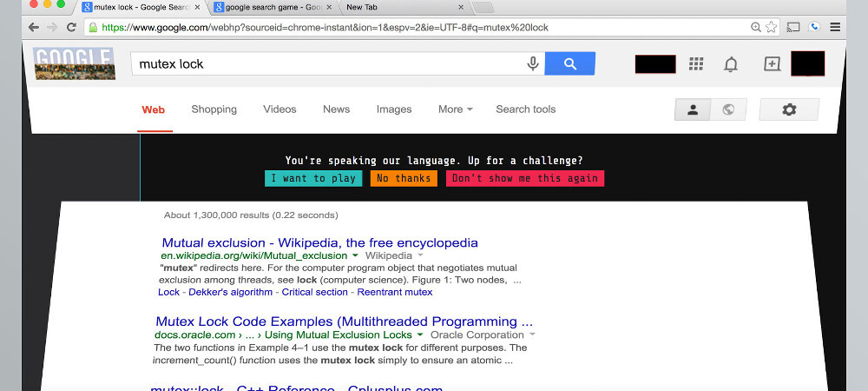The image size is (868, 391).
Task: Expand the arrow beside the docs.oracle.com URL
Action: pyautogui.click(x=420, y=335)
